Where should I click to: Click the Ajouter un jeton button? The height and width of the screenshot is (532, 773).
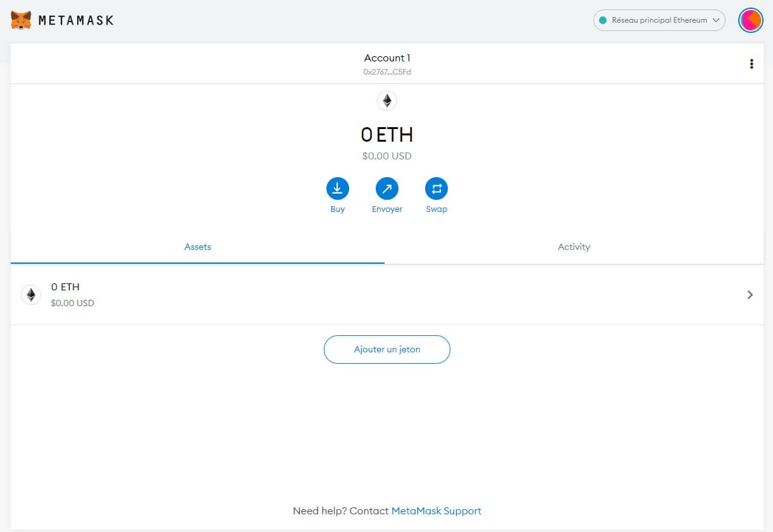pos(386,349)
